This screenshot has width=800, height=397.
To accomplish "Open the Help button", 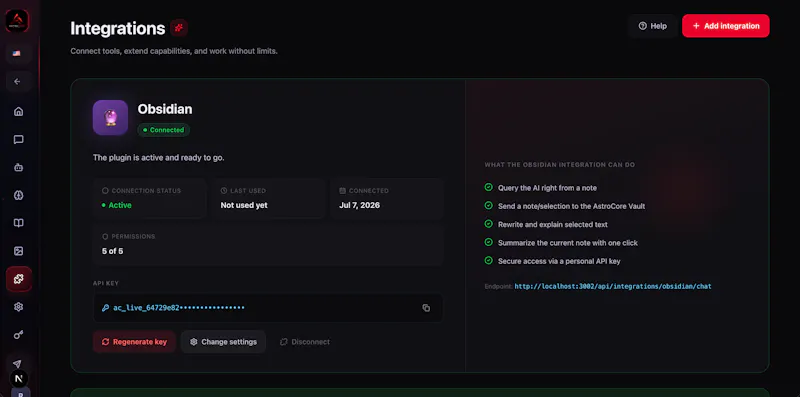I will click(653, 26).
